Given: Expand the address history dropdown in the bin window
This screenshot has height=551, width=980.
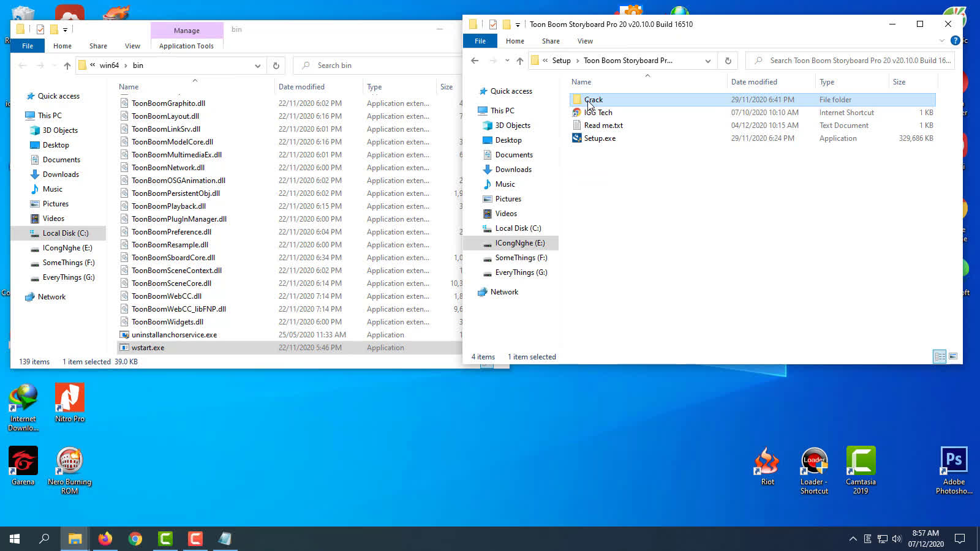Looking at the screenshot, I should [x=257, y=66].
